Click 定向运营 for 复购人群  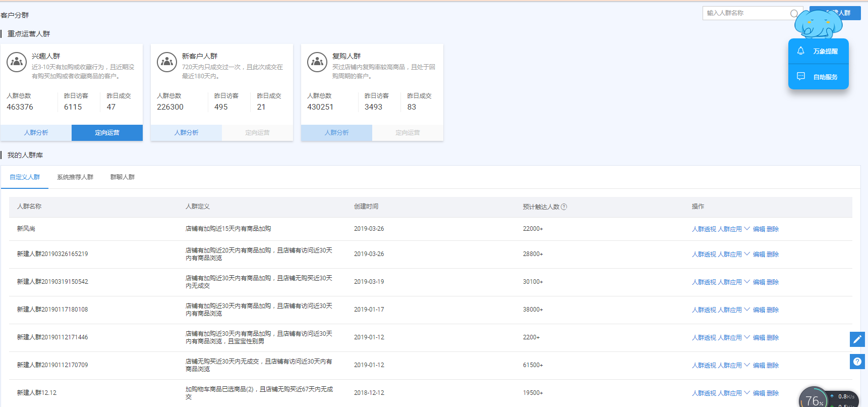point(408,133)
